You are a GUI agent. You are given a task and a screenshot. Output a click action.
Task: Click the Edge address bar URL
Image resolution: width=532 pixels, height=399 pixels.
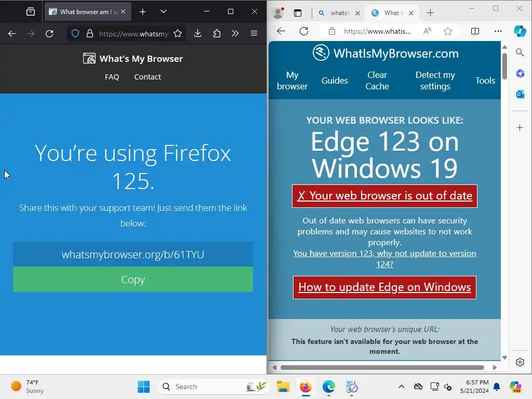[x=377, y=31]
